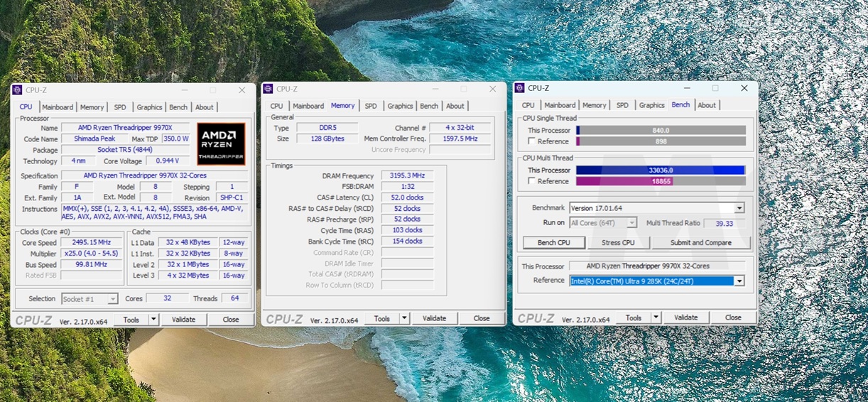The image size is (868, 402).
Task: Click the AMD Ryzen Threadripper logo
Action: point(221,144)
